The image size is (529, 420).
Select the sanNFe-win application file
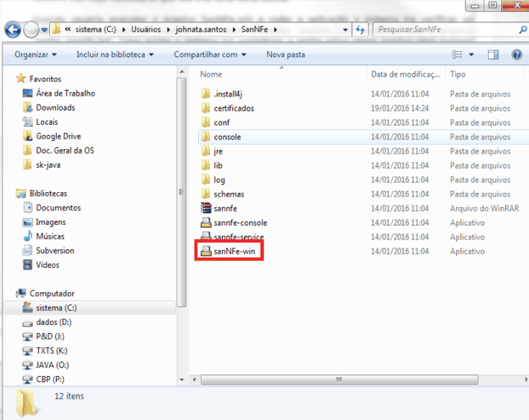point(229,251)
